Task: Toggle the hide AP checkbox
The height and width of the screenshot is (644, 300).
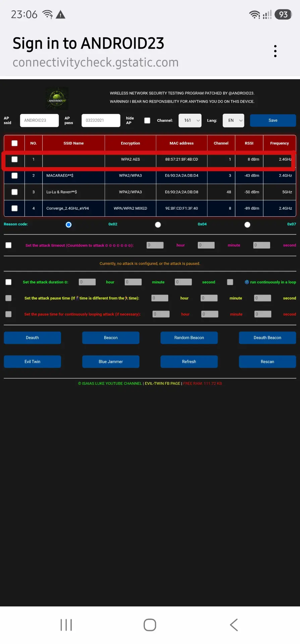Action: (147, 120)
